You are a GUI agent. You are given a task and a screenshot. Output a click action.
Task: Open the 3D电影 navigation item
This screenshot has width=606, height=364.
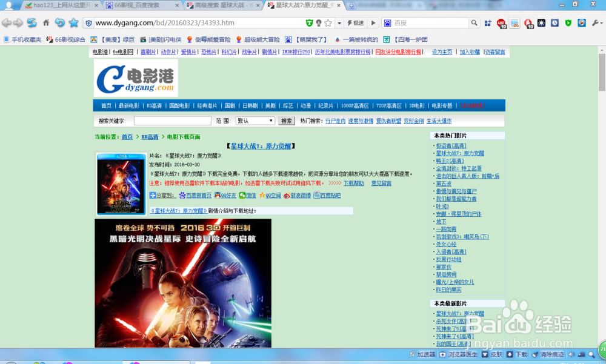pyautogui.click(x=417, y=105)
